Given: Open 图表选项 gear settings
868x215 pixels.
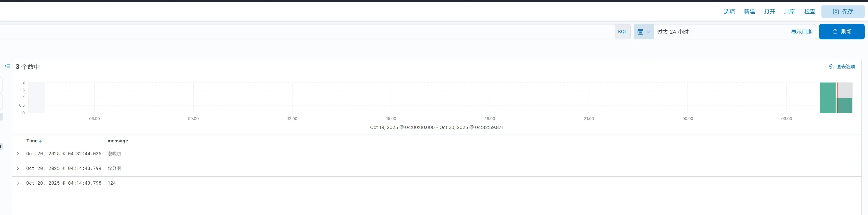Looking at the screenshot, I should coord(841,67).
